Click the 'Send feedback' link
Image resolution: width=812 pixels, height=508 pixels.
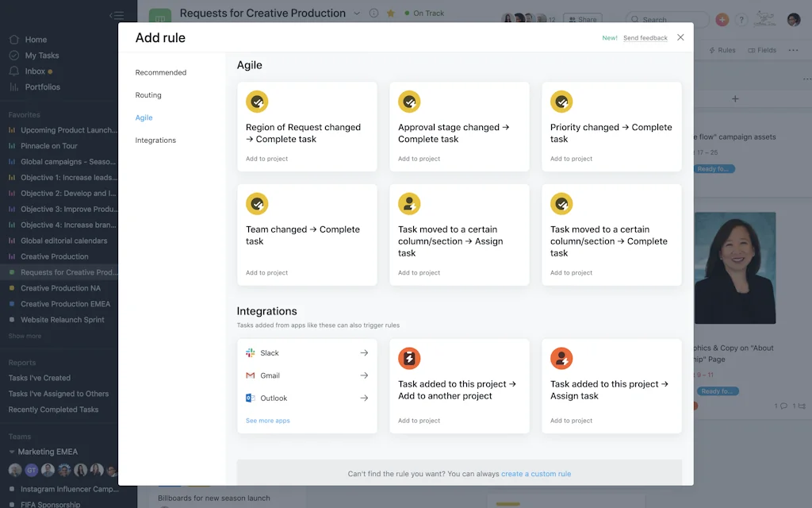coord(645,37)
